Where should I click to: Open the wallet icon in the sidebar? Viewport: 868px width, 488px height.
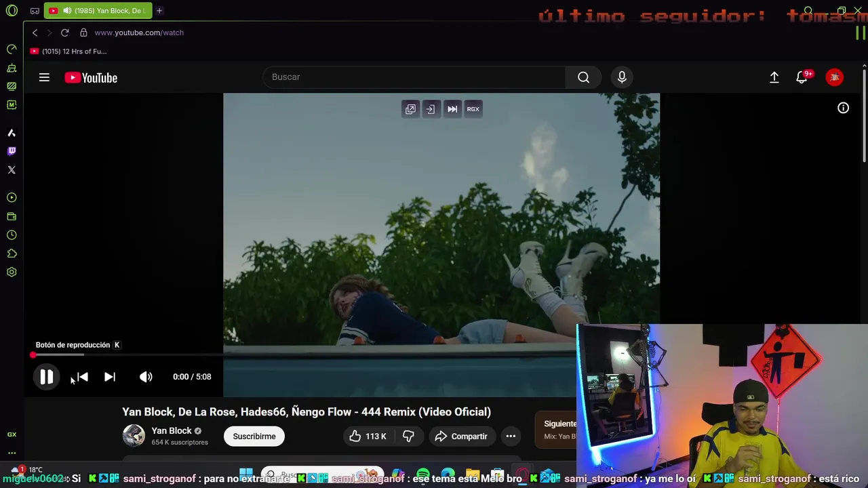click(x=12, y=217)
